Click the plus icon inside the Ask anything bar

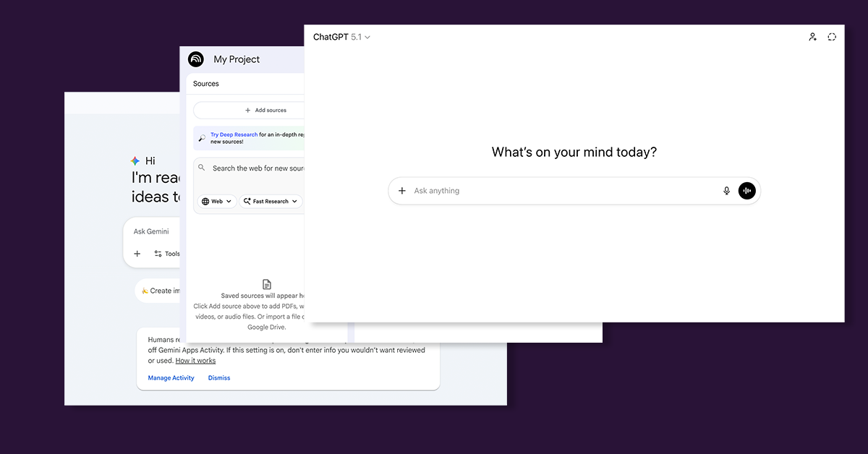pos(402,190)
